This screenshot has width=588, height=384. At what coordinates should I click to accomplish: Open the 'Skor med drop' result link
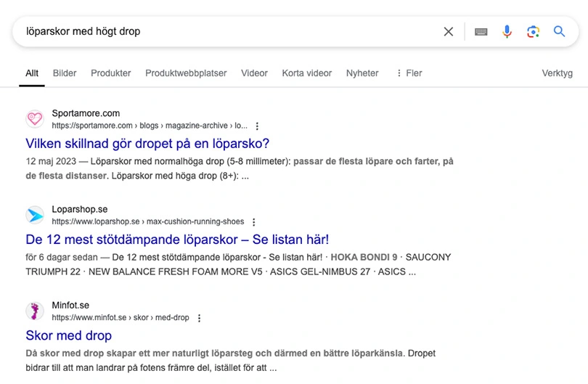pyautogui.click(x=69, y=335)
